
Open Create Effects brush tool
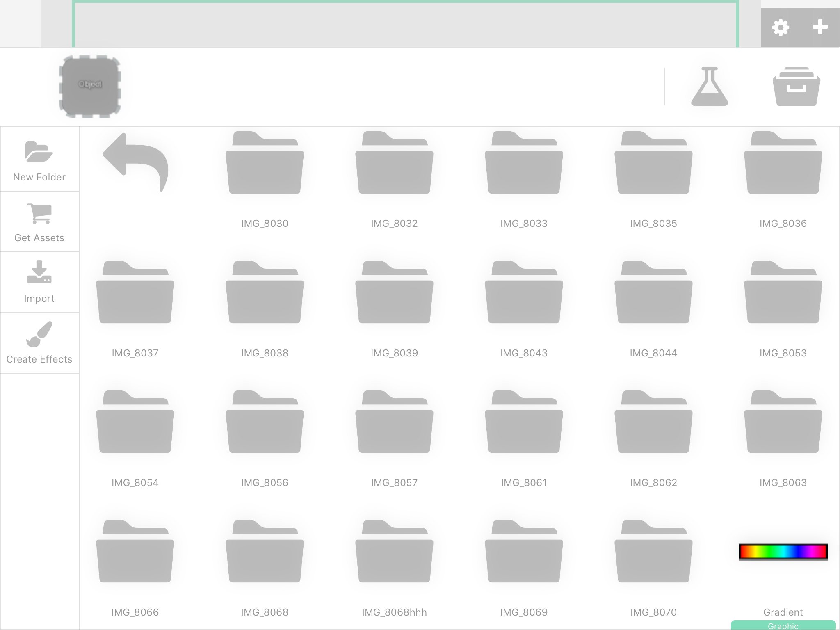pyautogui.click(x=39, y=334)
